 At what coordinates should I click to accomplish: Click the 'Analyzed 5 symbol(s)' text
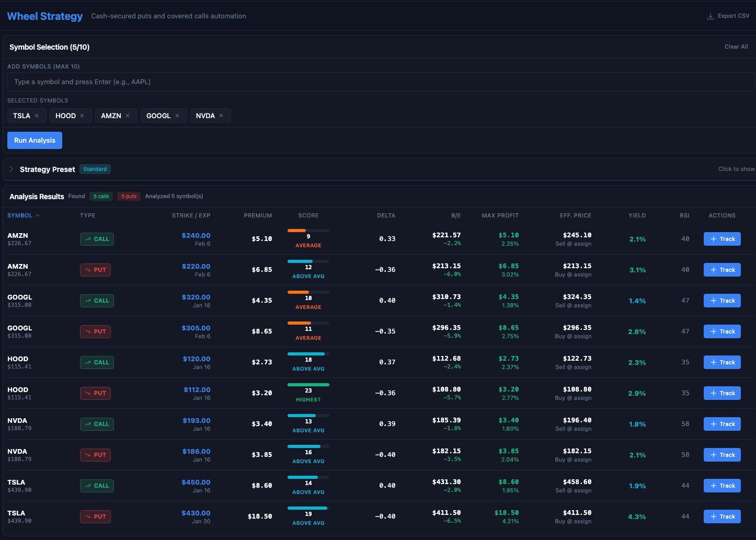(x=174, y=196)
